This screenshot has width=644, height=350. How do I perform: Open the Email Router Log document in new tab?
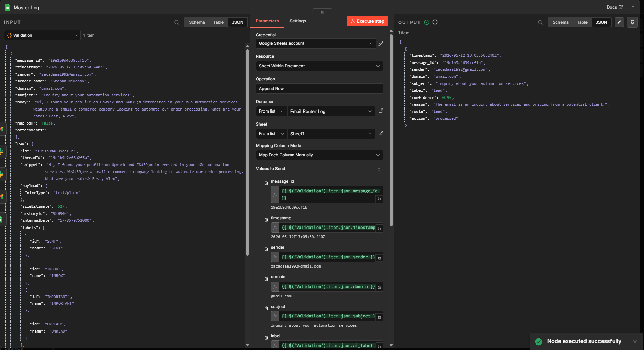381,111
